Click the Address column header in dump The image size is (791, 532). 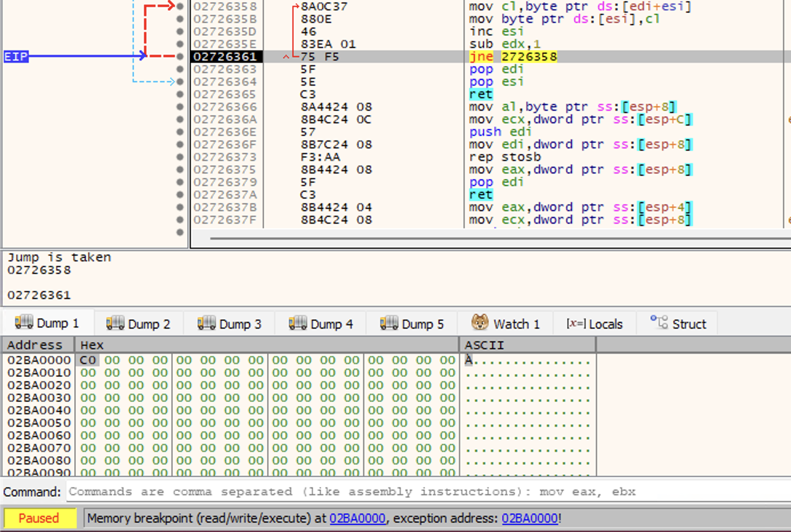(38, 345)
